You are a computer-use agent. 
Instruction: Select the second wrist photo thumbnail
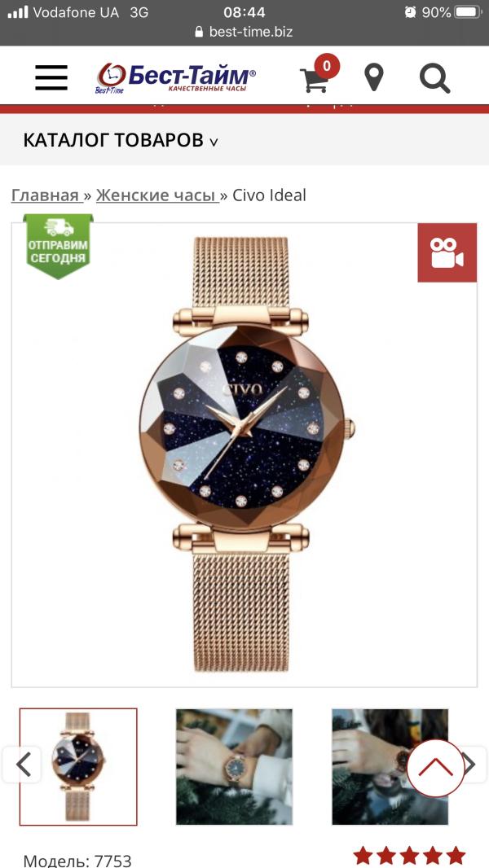coord(234,767)
